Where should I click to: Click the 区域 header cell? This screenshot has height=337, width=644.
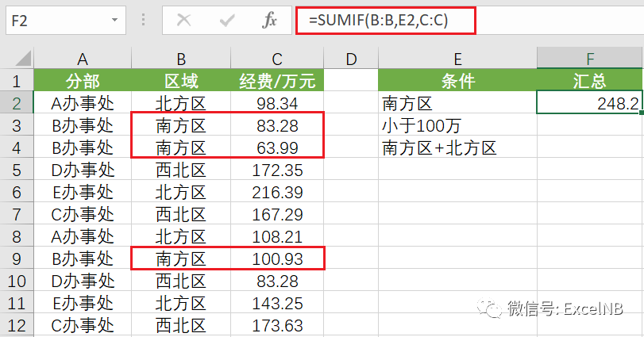pos(181,80)
